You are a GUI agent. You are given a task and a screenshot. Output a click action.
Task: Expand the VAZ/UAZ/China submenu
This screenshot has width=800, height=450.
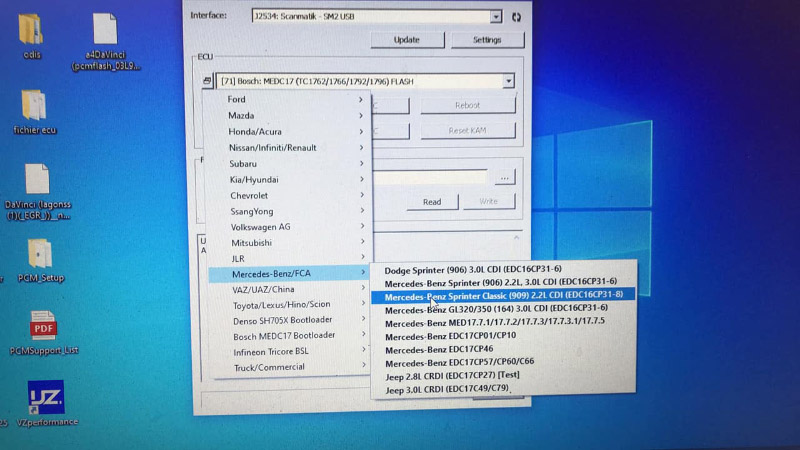pyautogui.click(x=291, y=289)
